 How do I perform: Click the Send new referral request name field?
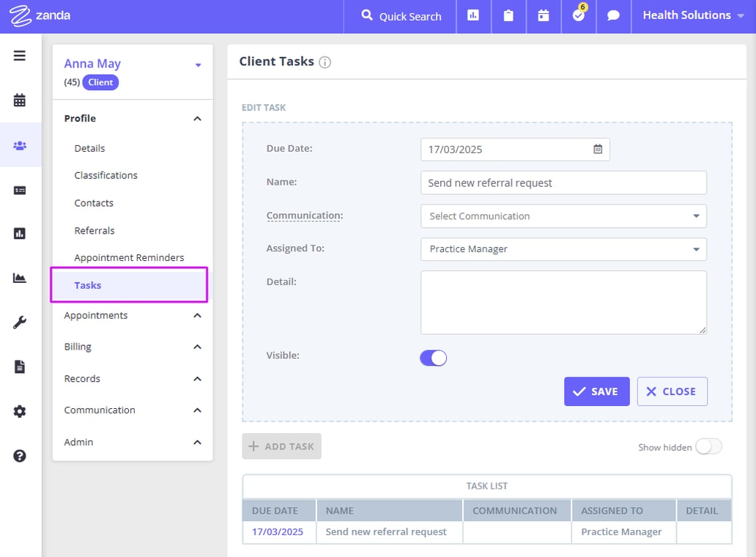point(563,182)
